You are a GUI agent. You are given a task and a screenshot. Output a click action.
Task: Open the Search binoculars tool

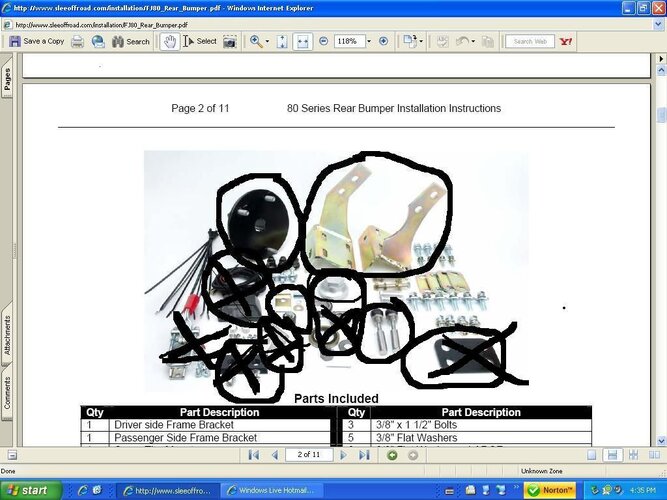coord(130,41)
